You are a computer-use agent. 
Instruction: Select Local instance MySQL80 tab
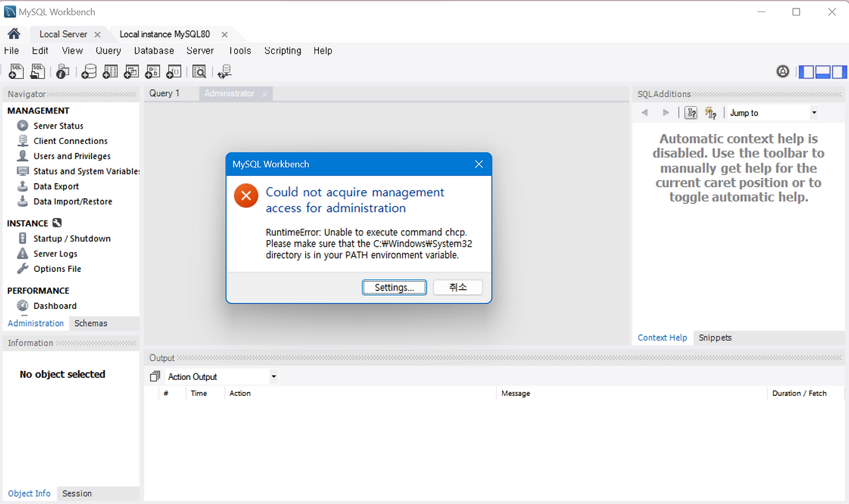164,34
